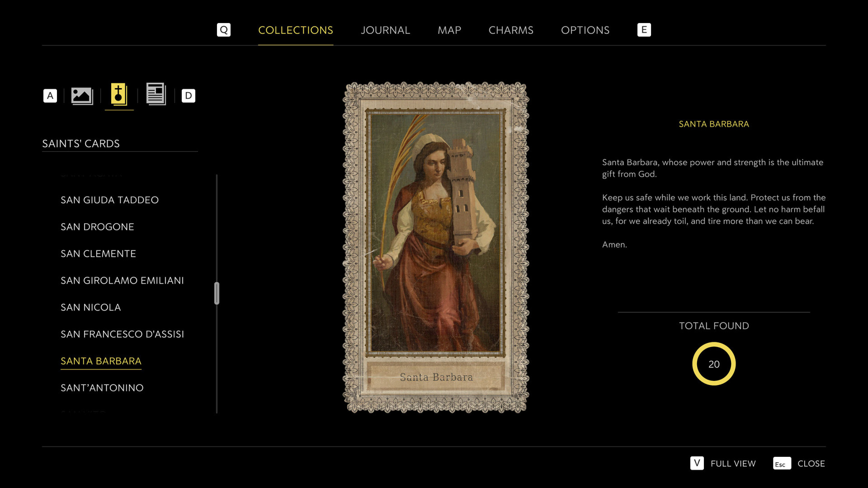Image resolution: width=868 pixels, height=488 pixels.
Task: Select San Drogone from the list
Action: (x=98, y=227)
